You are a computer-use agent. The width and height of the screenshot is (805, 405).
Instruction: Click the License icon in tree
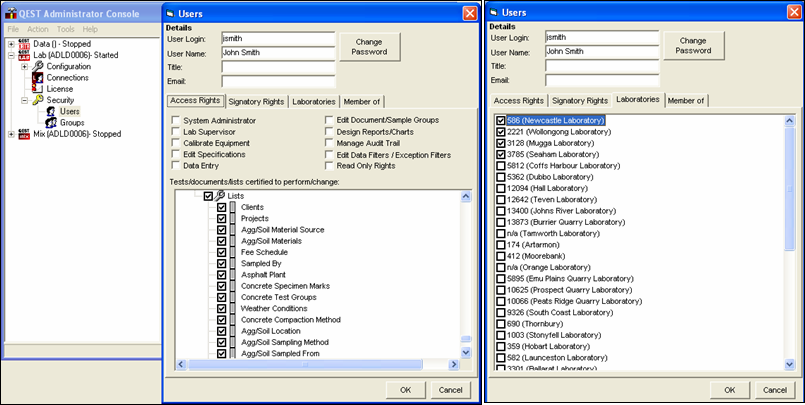37,89
